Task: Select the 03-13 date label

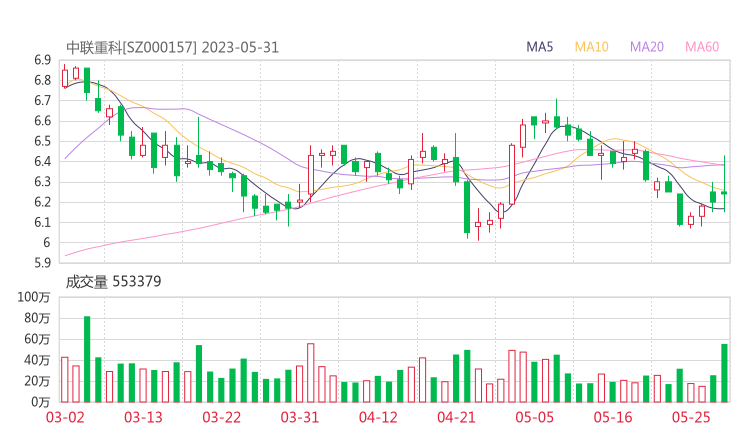Action: pyautogui.click(x=143, y=417)
